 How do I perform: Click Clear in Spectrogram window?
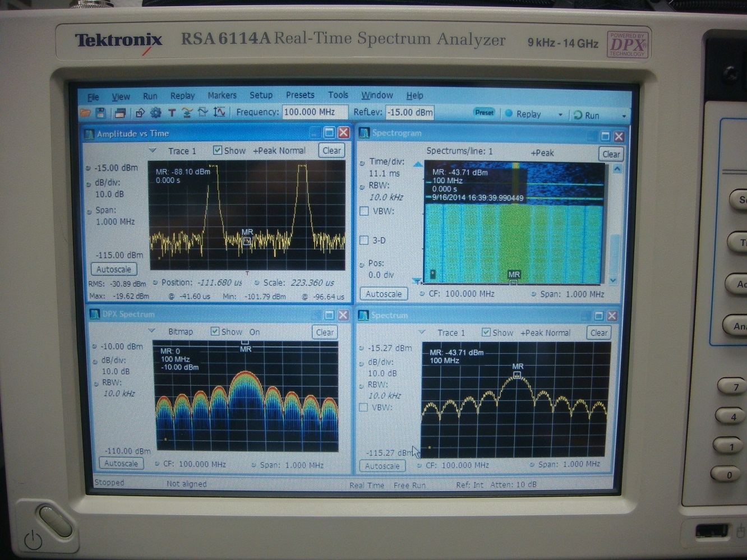[611, 154]
